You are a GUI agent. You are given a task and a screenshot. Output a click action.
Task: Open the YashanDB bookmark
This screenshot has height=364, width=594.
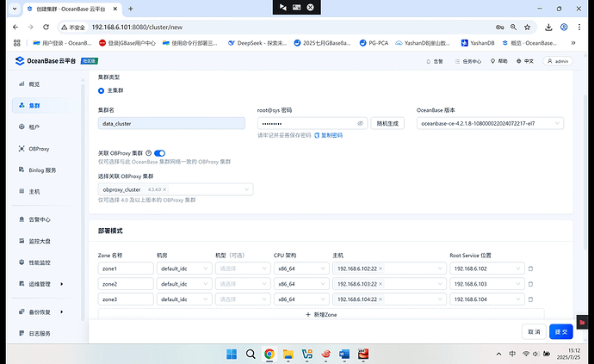(x=478, y=43)
